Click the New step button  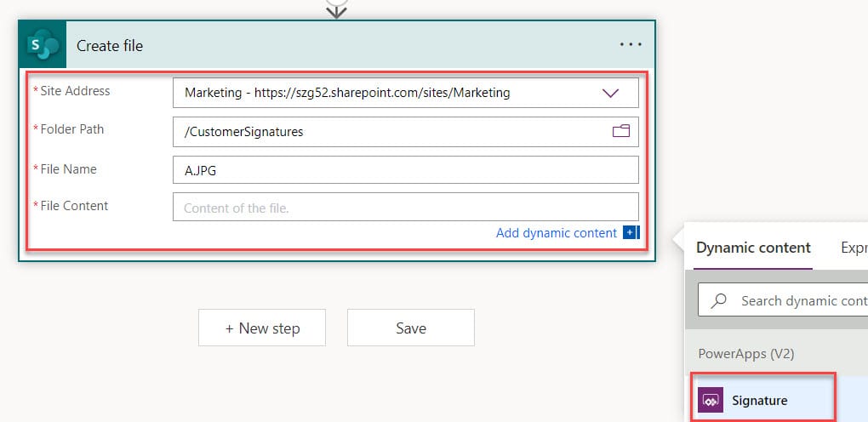pyautogui.click(x=262, y=328)
